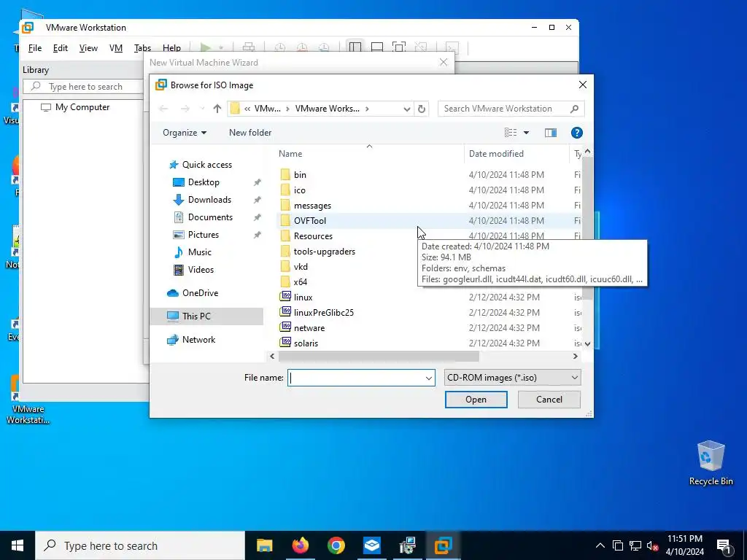Screen dimensions: 747x560
Task: Select the bin folder
Action: tap(300, 175)
